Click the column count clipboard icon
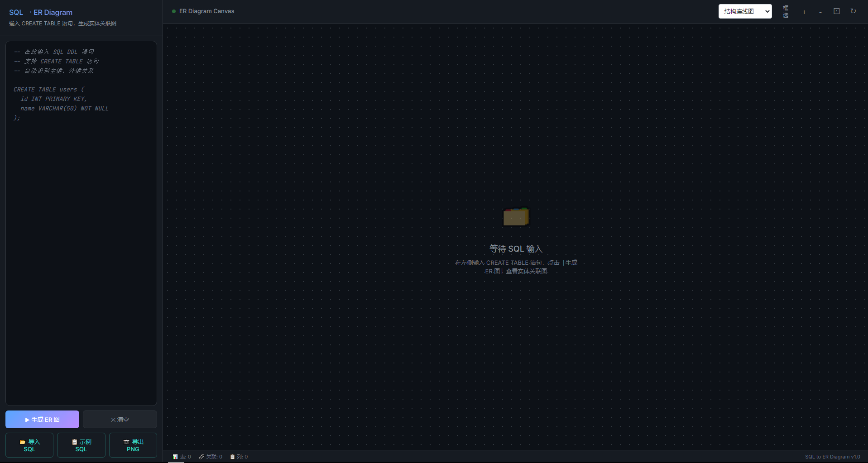This screenshot has width=868, height=463. pyautogui.click(x=232, y=457)
